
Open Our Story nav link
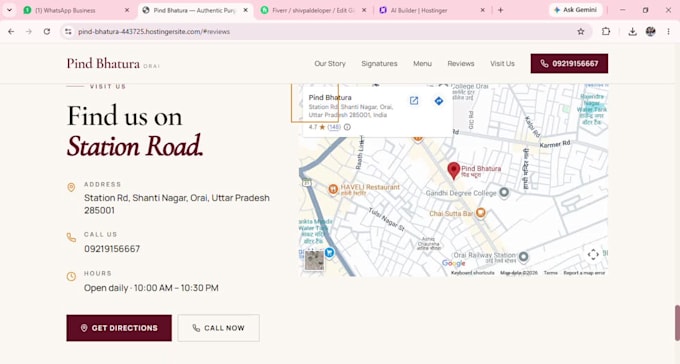330,63
